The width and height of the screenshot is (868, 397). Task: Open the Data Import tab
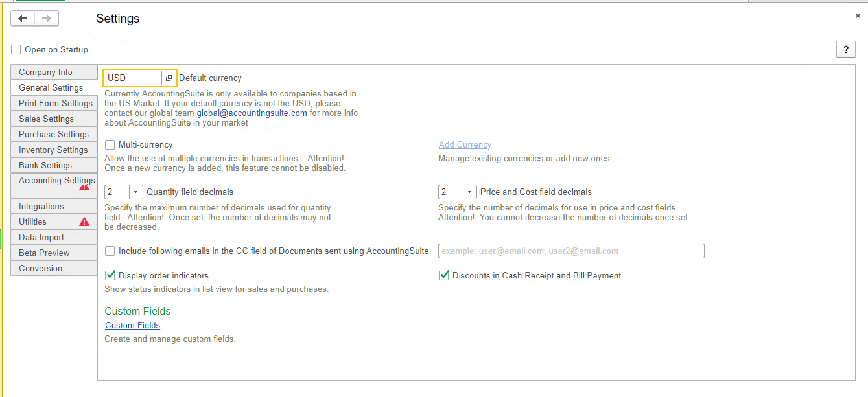point(54,238)
